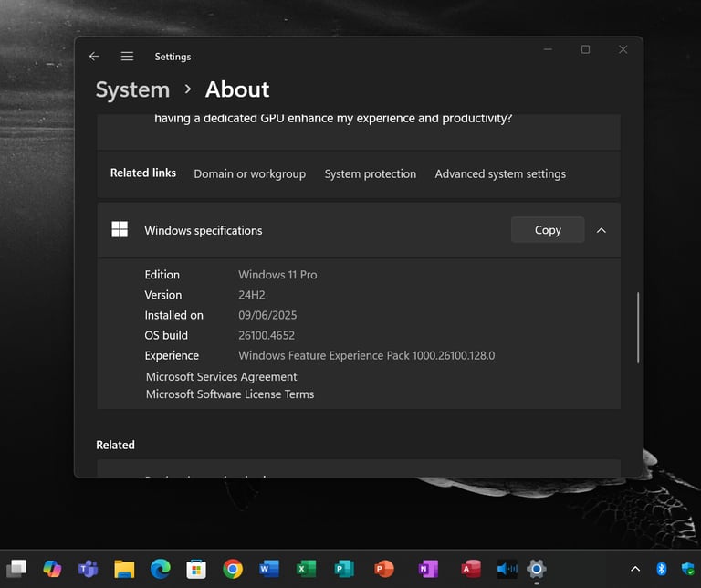Open File Explorer from the taskbar
The height and width of the screenshot is (588, 701).
point(124,569)
